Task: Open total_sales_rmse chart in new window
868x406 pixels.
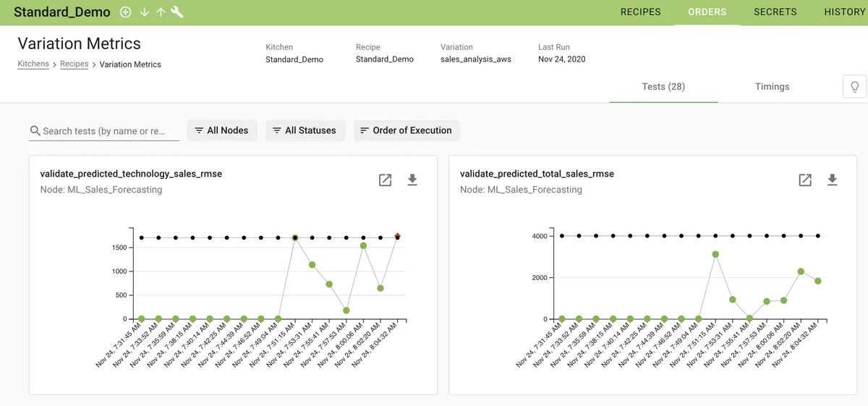Action: [x=805, y=180]
